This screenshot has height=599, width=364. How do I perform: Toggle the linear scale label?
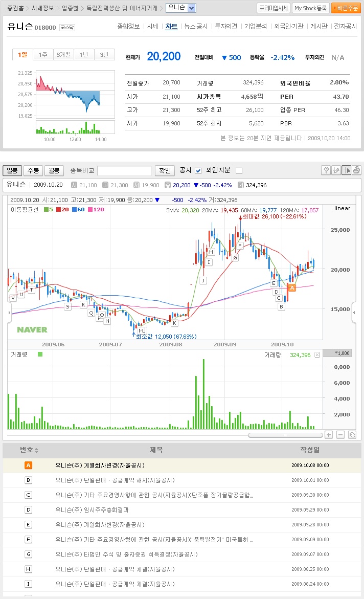pyautogui.click(x=342, y=208)
